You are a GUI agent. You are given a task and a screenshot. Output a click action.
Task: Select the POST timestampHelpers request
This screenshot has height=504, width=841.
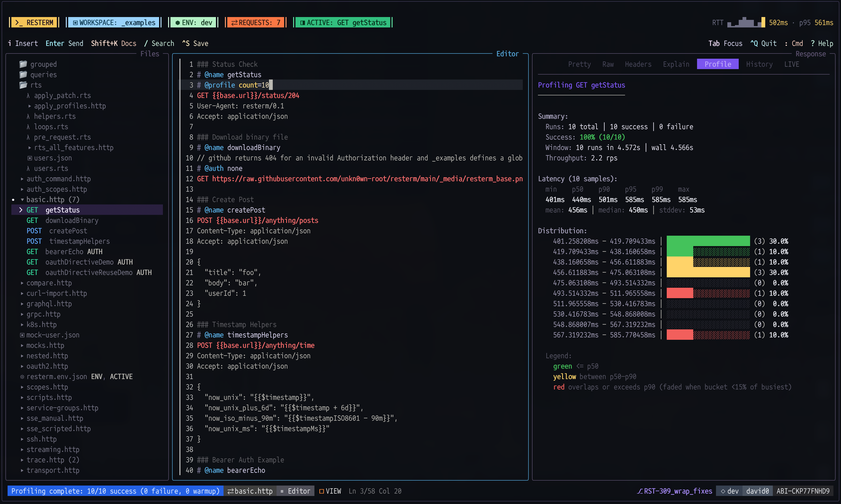68,241
